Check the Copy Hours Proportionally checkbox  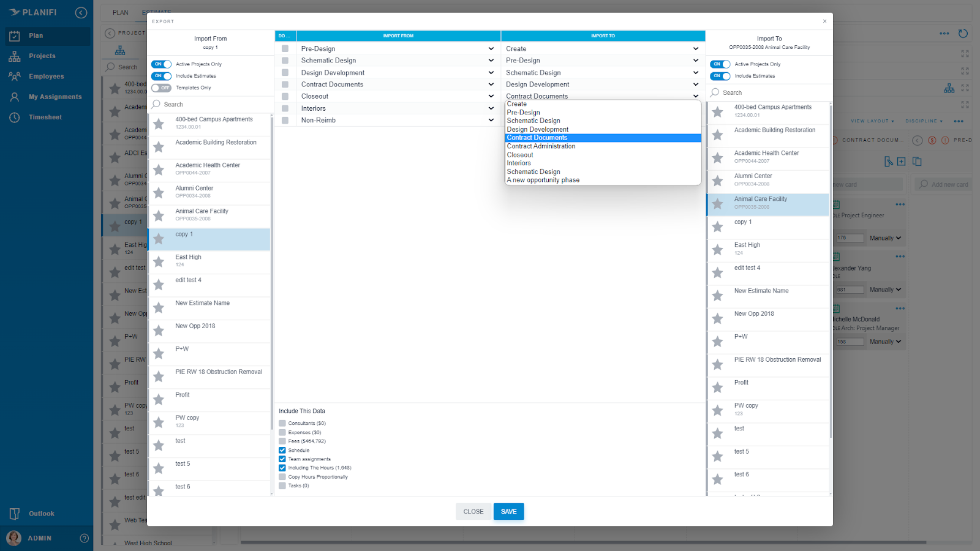(282, 476)
